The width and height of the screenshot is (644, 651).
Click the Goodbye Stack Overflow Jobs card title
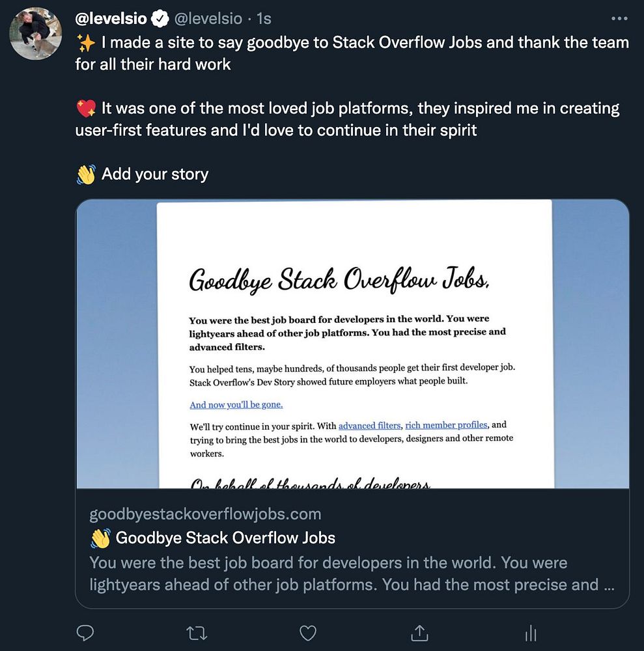coord(225,538)
